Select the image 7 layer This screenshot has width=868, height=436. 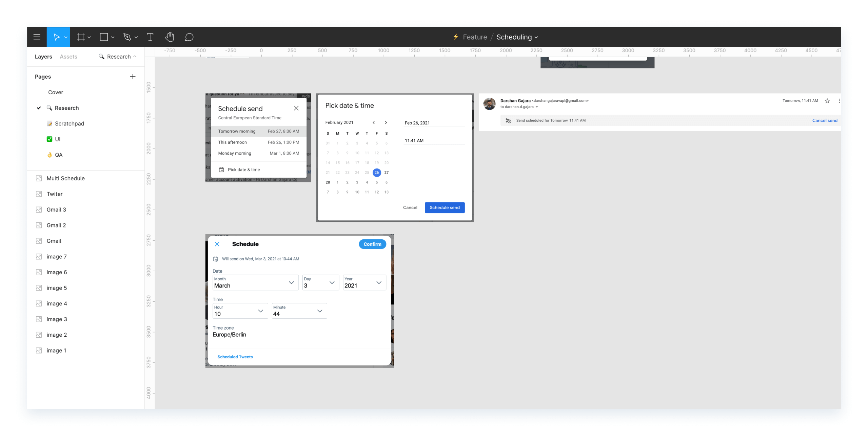[x=57, y=257]
